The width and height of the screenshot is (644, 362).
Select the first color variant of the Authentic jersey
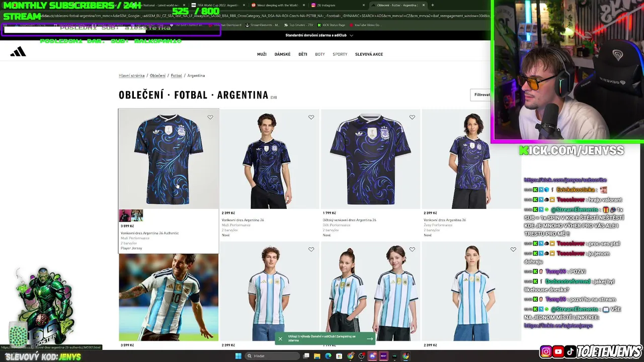(125, 216)
